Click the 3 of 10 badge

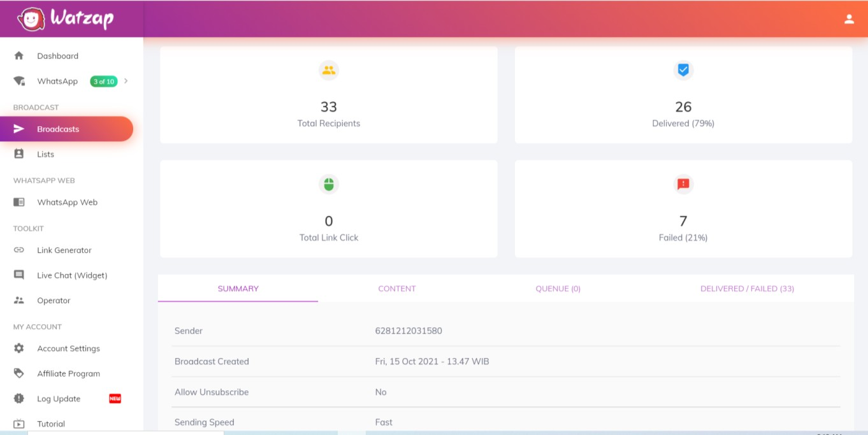tap(104, 82)
